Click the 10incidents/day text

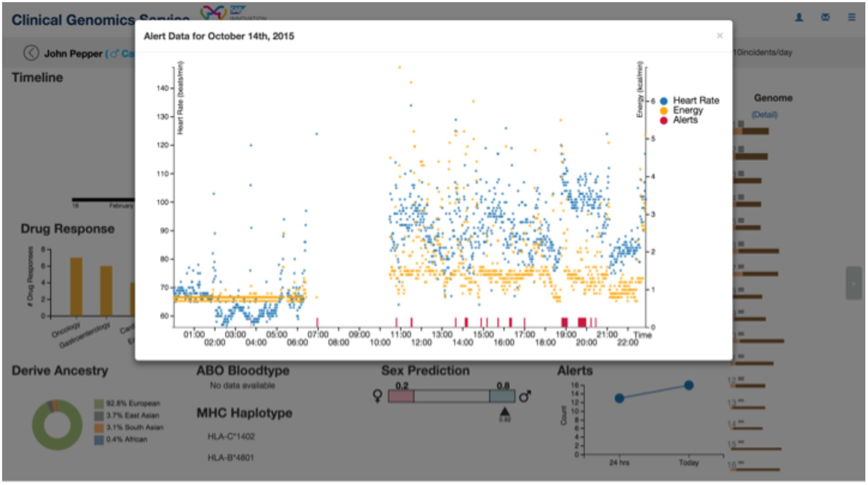(762, 52)
